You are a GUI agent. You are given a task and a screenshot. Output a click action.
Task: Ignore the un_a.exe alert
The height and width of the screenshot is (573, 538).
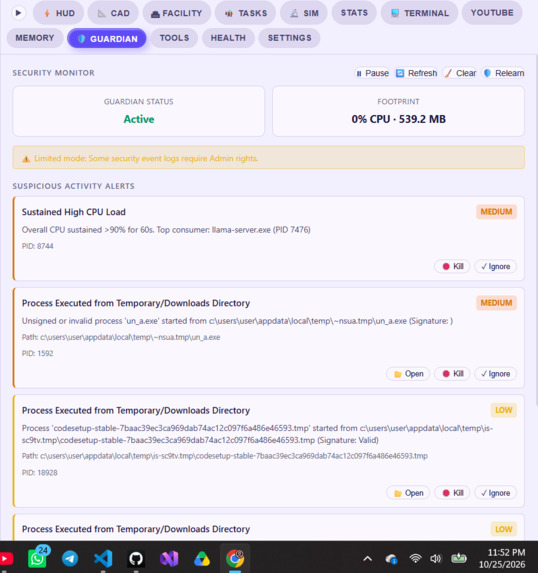point(496,374)
